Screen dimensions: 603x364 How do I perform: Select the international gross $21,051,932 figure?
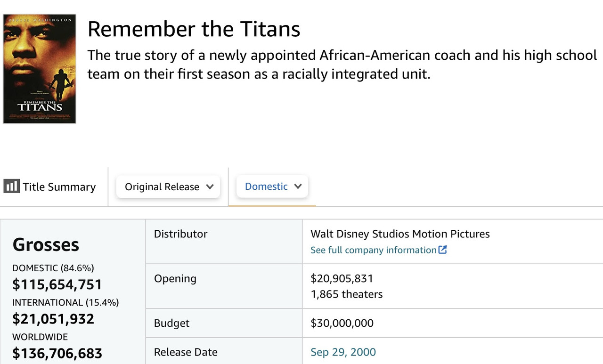pos(53,319)
